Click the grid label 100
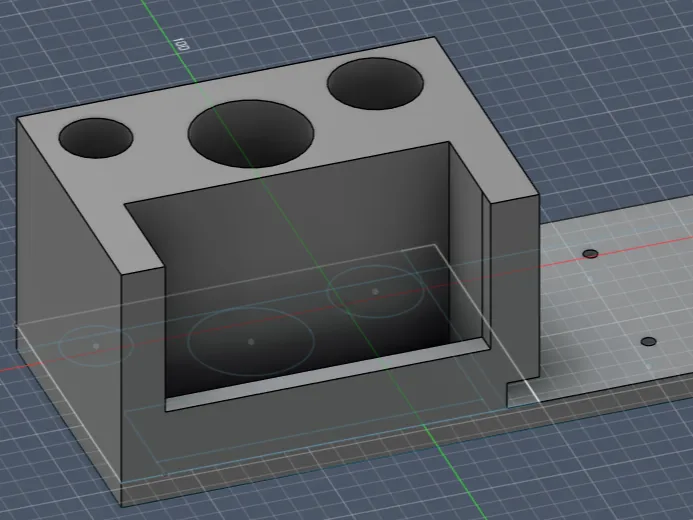Viewport: 693px width, 520px height. (182, 44)
